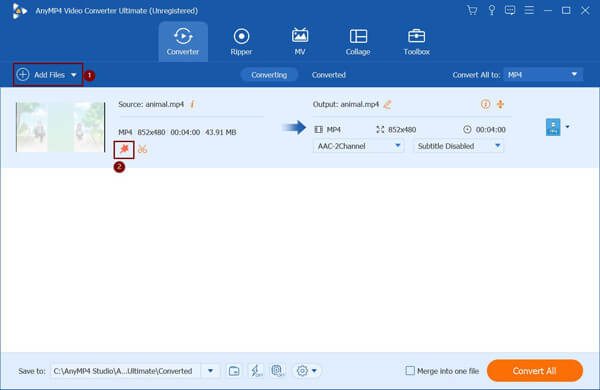Click the AnyMP4 app logo

click(19, 11)
